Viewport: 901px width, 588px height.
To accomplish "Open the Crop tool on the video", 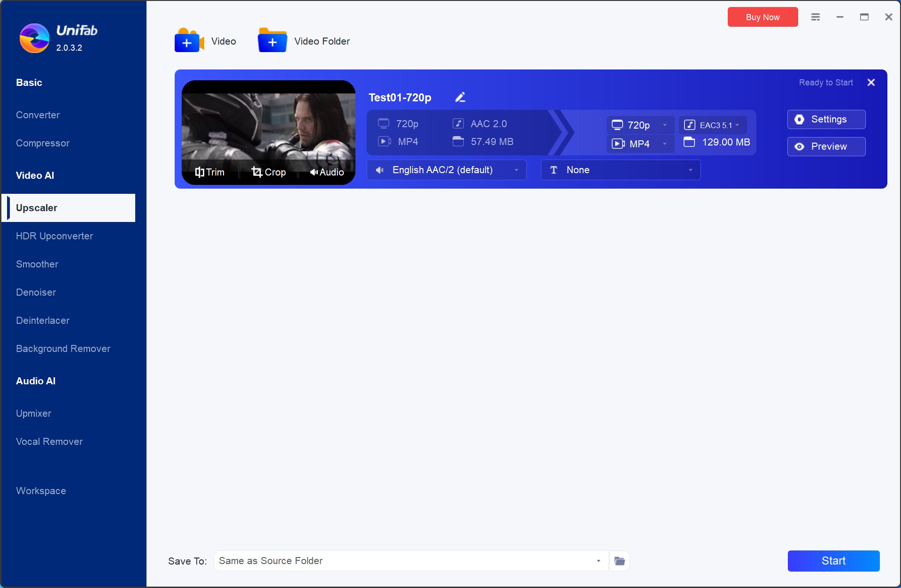I will [x=268, y=172].
